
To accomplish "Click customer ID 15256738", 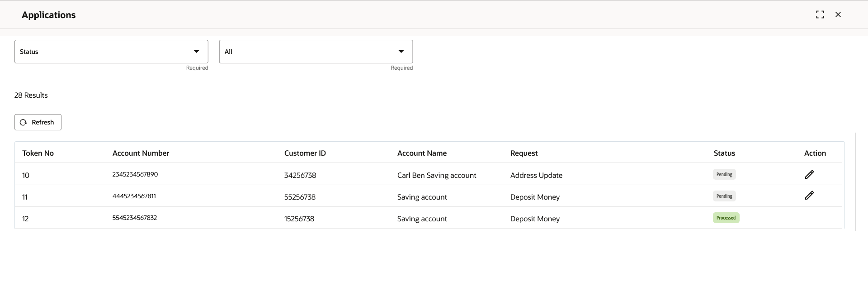I will point(299,219).
